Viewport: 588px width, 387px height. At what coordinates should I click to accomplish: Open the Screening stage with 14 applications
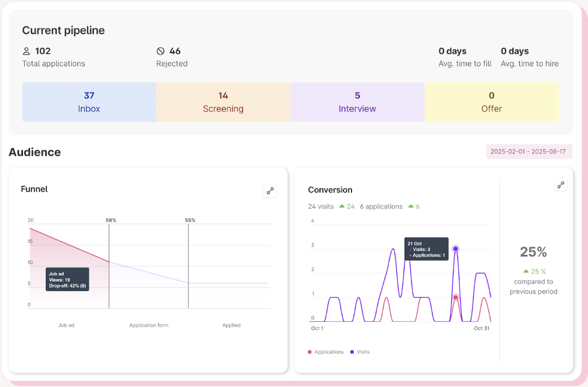point(223,102)
